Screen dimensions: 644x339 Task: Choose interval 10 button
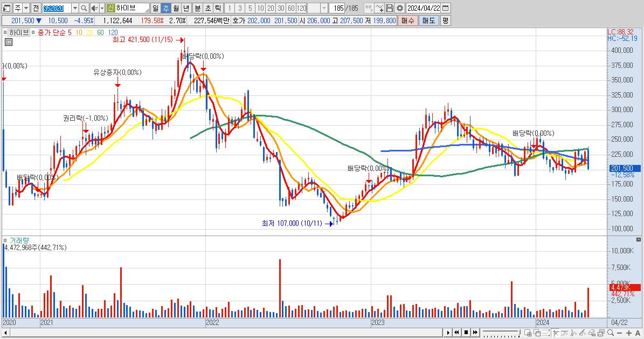[x=260, y=8]
